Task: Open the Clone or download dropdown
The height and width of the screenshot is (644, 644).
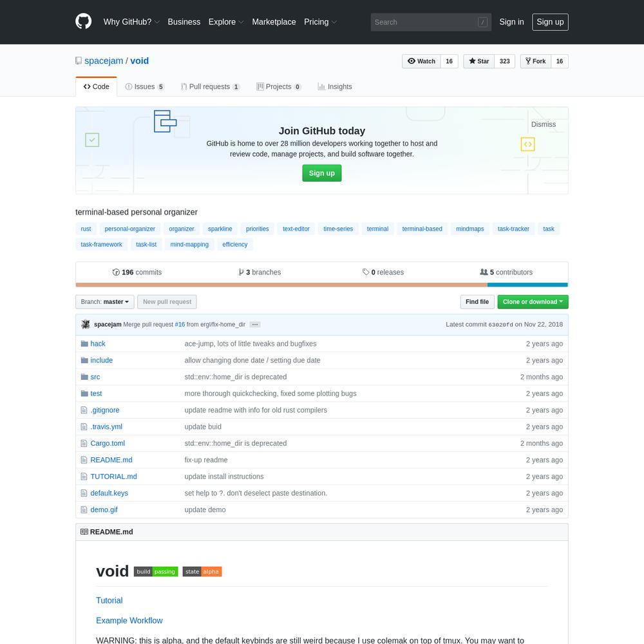Action: pos(533,302)
